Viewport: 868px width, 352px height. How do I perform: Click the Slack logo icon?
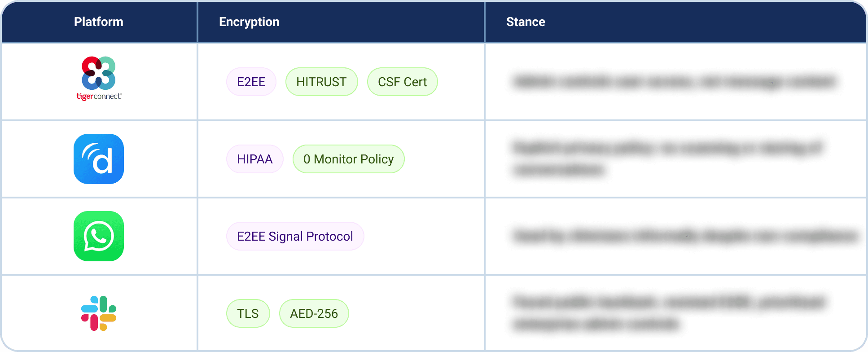coord(99,313)
